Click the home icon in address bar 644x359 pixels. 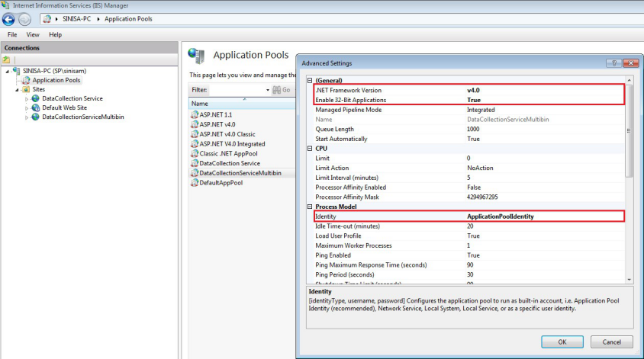(47, 19)
